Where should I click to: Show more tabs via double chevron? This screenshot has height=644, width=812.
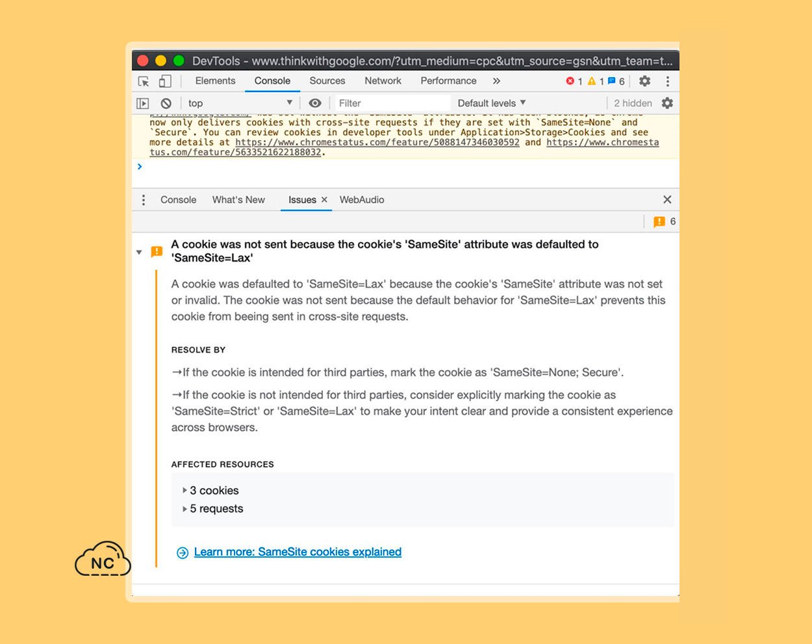(x=496, y=81)
